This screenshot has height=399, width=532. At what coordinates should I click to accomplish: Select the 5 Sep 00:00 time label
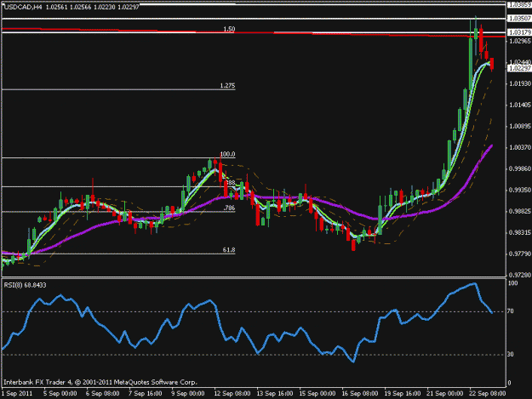(60, 394)
